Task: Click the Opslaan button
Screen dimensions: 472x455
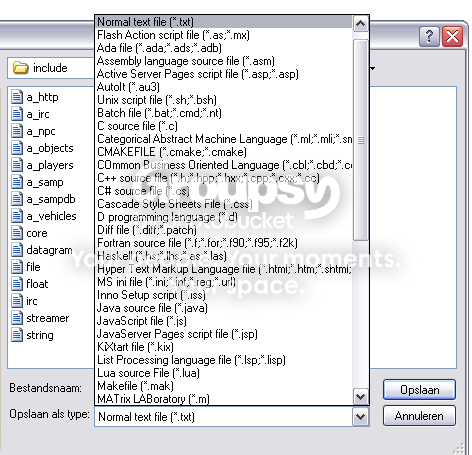Action: pyautogui.click(x=419, y=390)
